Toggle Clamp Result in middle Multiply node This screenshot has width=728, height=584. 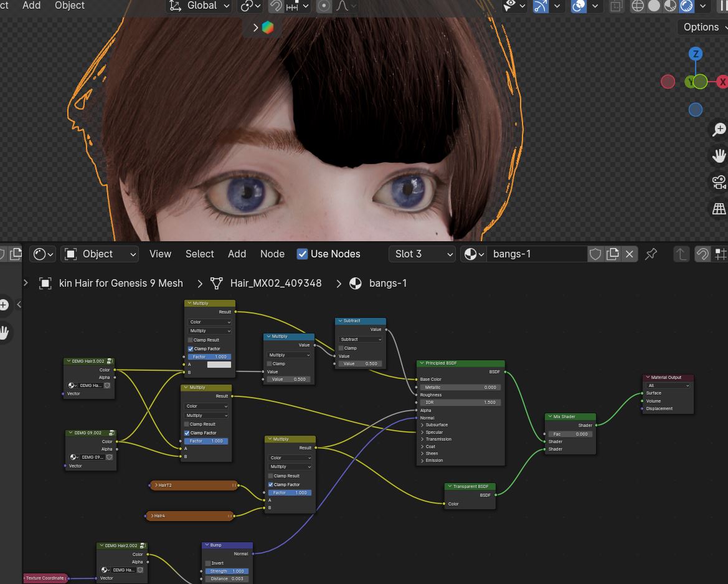pyautogui.click(x=187, y=424)
